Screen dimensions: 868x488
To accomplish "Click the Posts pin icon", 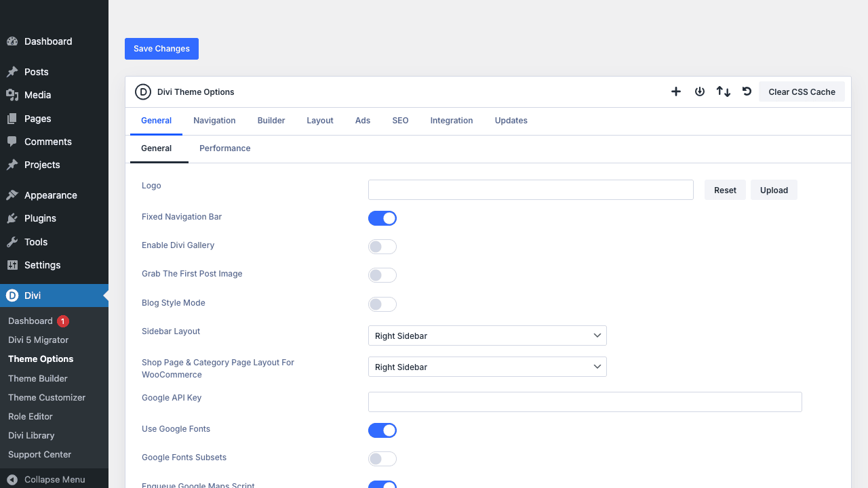I will pyautogui.click(x=12, y=72).
